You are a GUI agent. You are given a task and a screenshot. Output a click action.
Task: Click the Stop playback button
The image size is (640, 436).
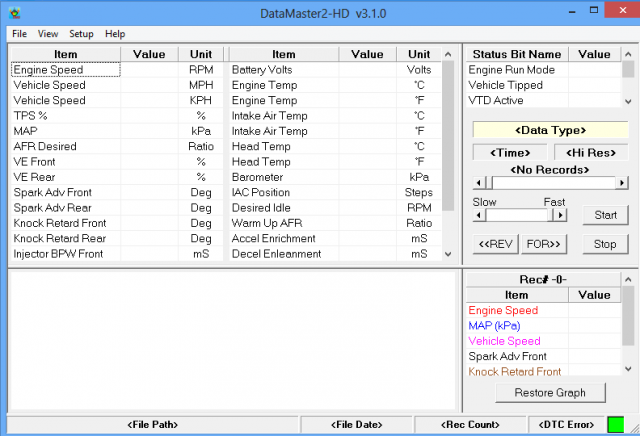(605, 244)
